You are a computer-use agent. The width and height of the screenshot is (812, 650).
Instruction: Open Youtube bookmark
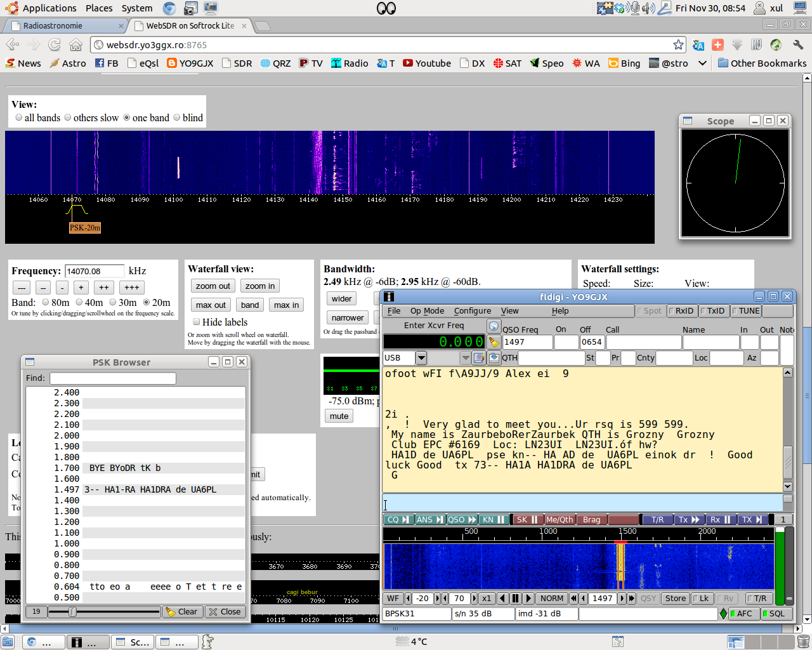pyautogui.click(x=427, y=63)
